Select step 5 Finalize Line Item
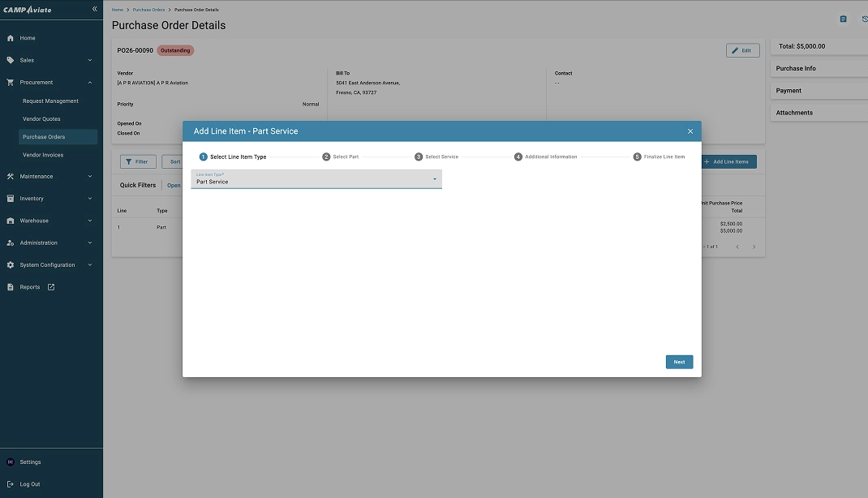This screenshot has height=498, width=868. pyautogui.click(x=660, y=157)
